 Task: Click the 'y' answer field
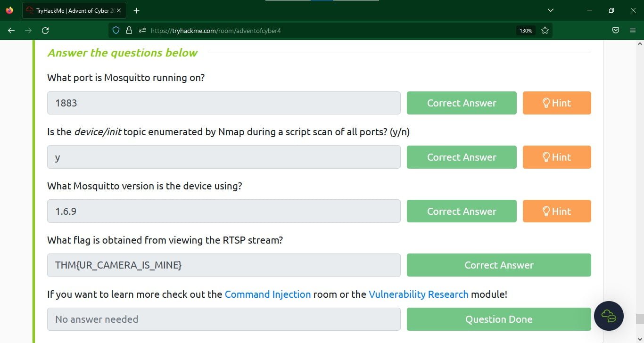click(x=224, y=157)
